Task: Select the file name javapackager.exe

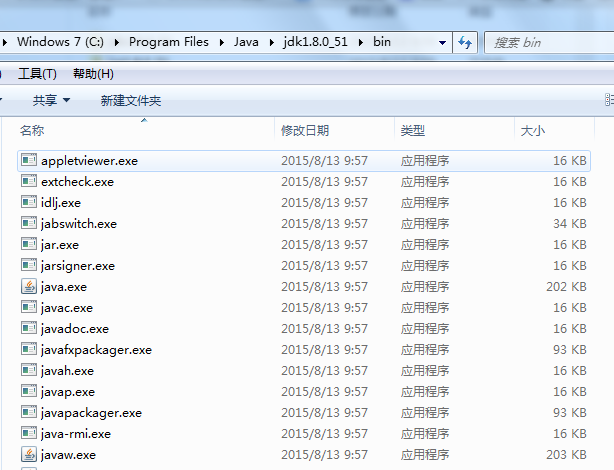Action: (92, 413)
